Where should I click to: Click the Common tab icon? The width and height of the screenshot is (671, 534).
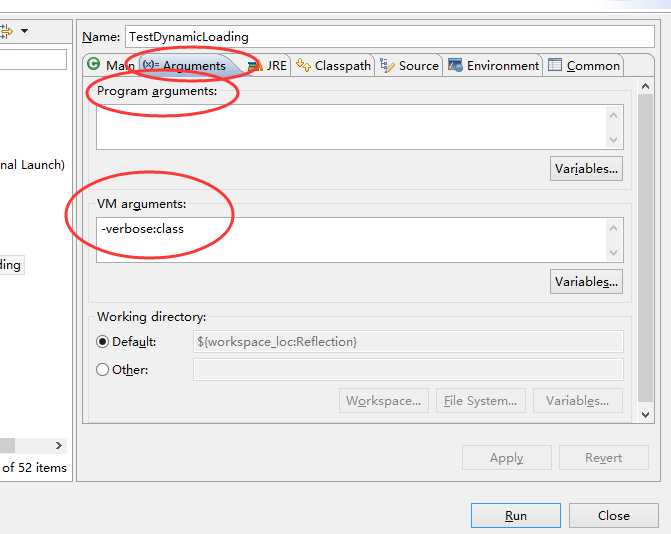tap(555, 65)
